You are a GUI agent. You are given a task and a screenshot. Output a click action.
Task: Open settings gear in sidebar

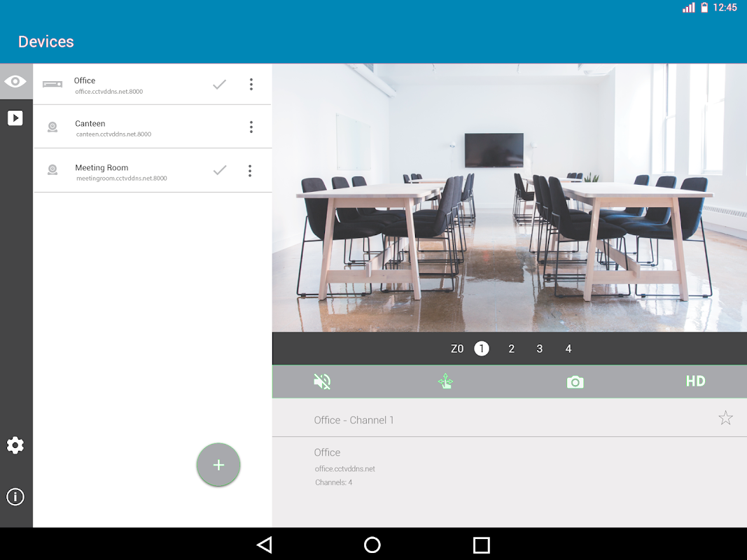pyautogui.click(x=15, y=445)
